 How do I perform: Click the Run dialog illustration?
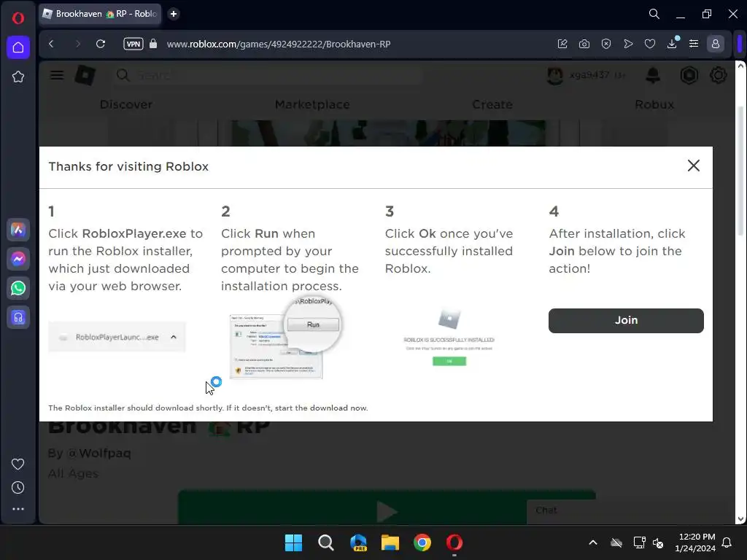tap(286, 338)
